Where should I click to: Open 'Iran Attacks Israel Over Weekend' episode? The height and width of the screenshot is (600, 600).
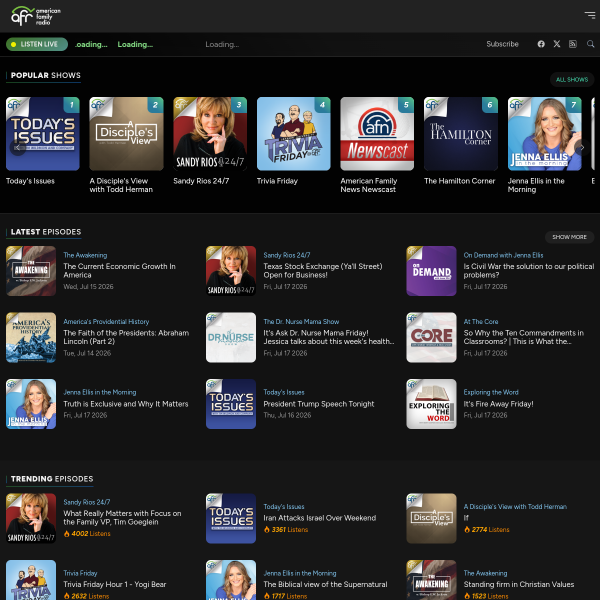[320, 518]
